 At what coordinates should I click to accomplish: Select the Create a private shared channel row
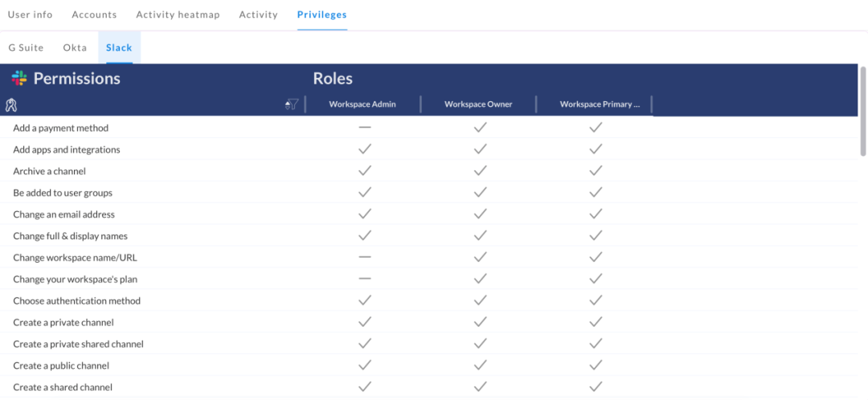tap(79, 344)
